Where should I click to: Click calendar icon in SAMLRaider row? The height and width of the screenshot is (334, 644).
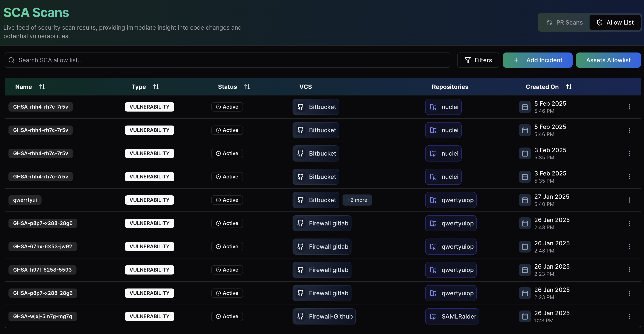coord(525,316)
